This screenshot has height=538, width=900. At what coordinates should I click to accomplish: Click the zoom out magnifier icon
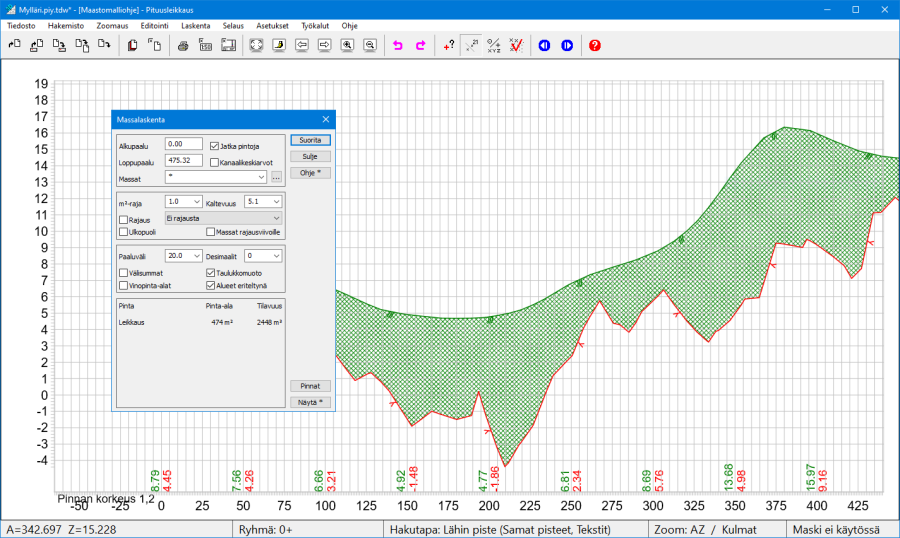tap(370, 45)
